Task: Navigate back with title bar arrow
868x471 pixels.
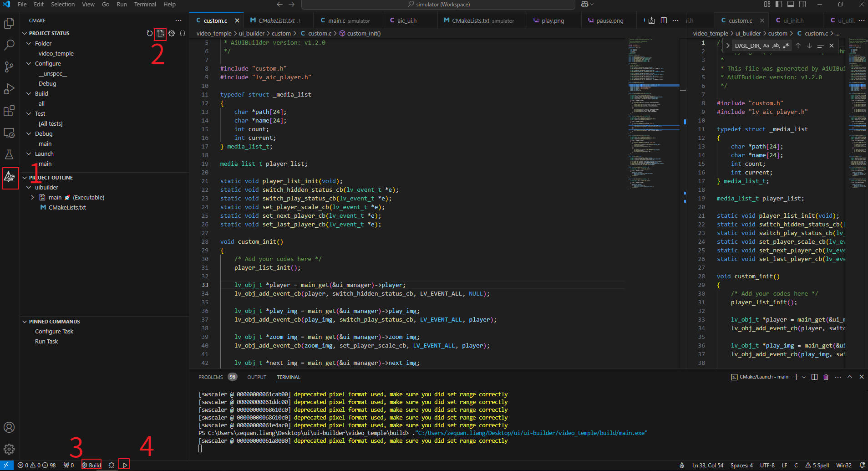Action: coord(279,4)
